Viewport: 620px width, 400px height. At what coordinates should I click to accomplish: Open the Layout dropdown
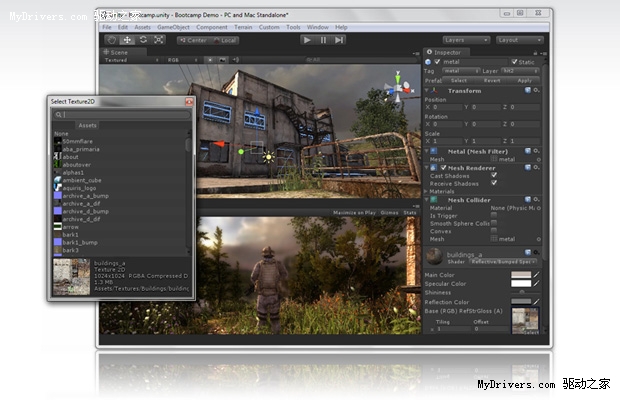tap(520, 40)
